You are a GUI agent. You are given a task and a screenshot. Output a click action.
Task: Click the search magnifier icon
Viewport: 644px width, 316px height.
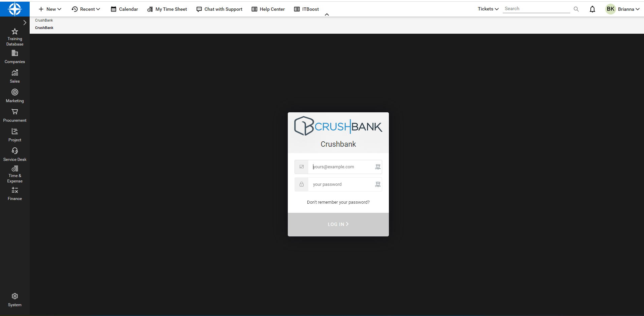(576, 9)
